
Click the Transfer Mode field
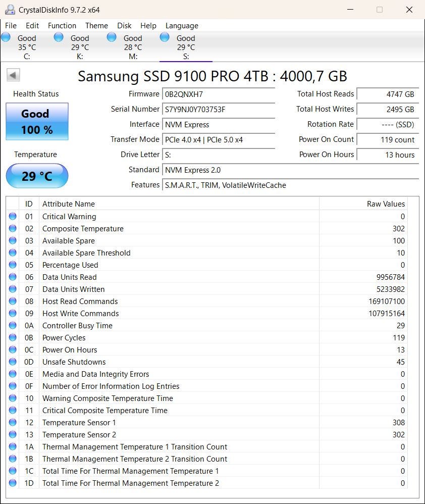pyautogui.click(x=219, y=139)
